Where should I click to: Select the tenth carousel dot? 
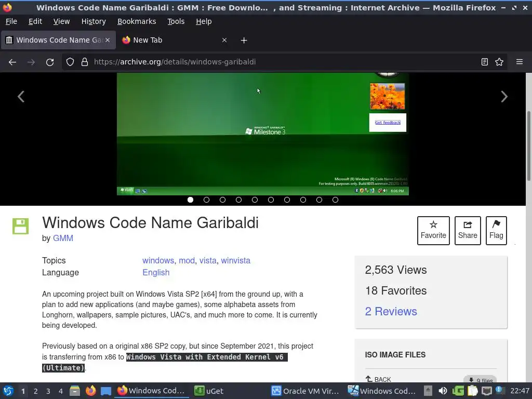(x=335, y=200)
